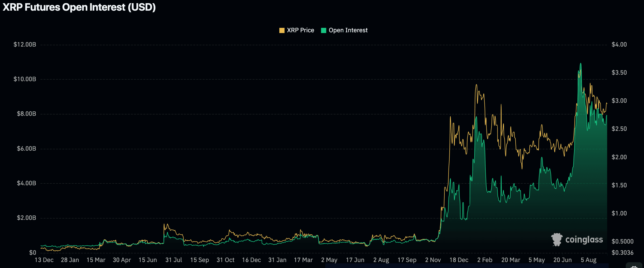Open the coinglass watermark text link
This screenshot has height=268, width=644.
[x=584, y=240]
